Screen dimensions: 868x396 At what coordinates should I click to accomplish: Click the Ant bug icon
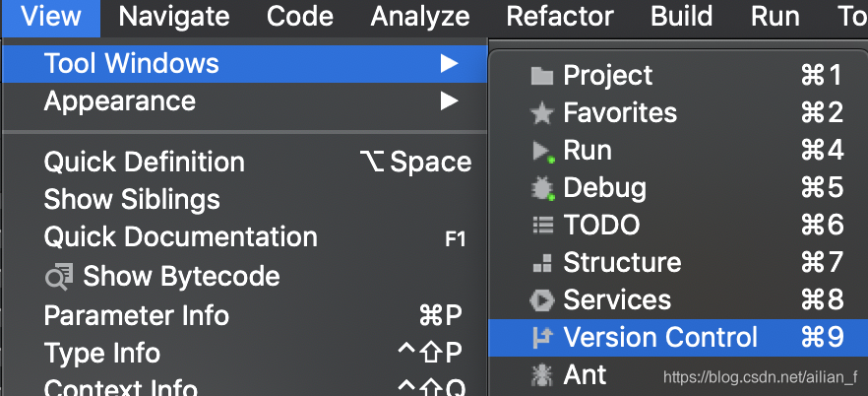(x=541, y=375)
